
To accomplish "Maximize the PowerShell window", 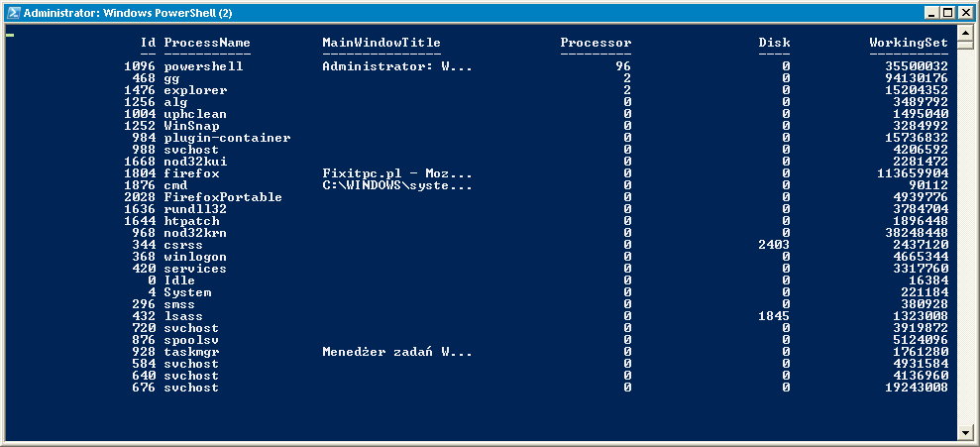I will (948, 13).
